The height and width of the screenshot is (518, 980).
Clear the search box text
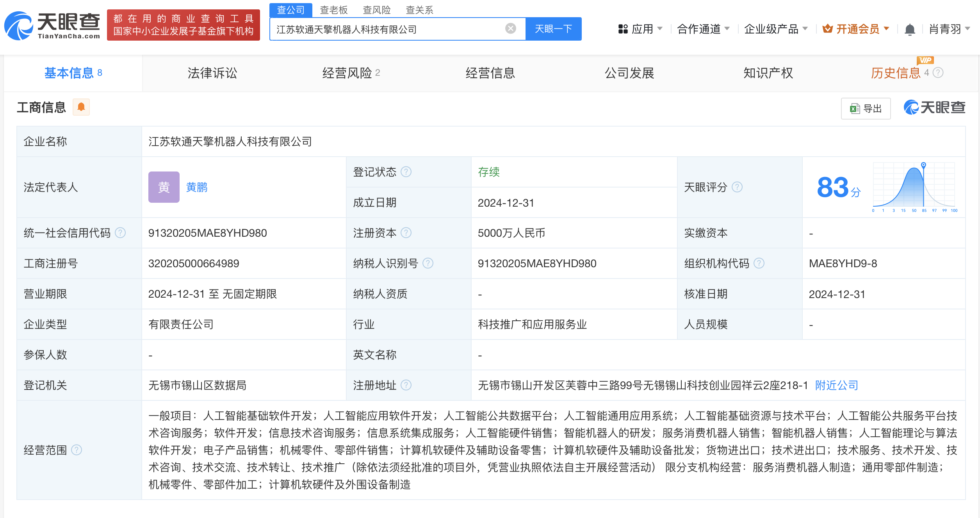pyautogui.click(x=510, y=29)
